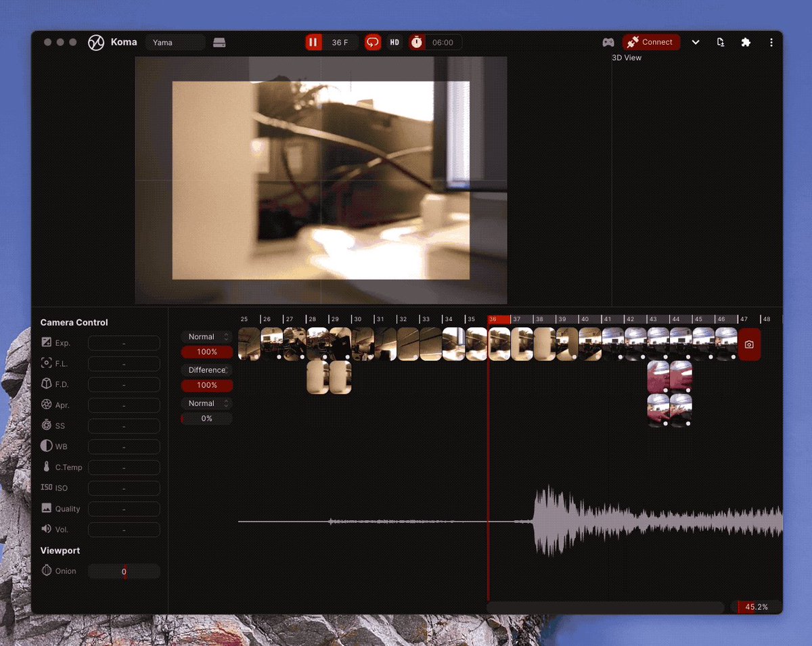Pause playback with the red pause button
This screenshot has height=646, width=812.
(313, 43)
